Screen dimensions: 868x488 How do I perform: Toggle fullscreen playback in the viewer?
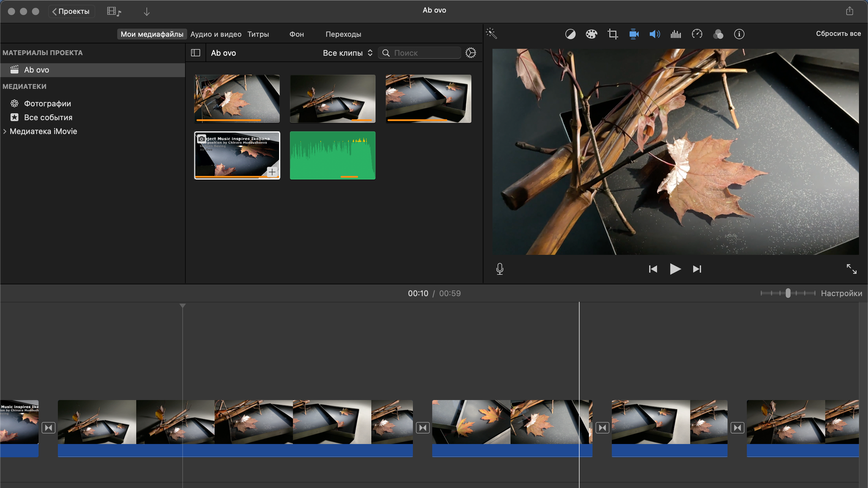click(851, 269)
